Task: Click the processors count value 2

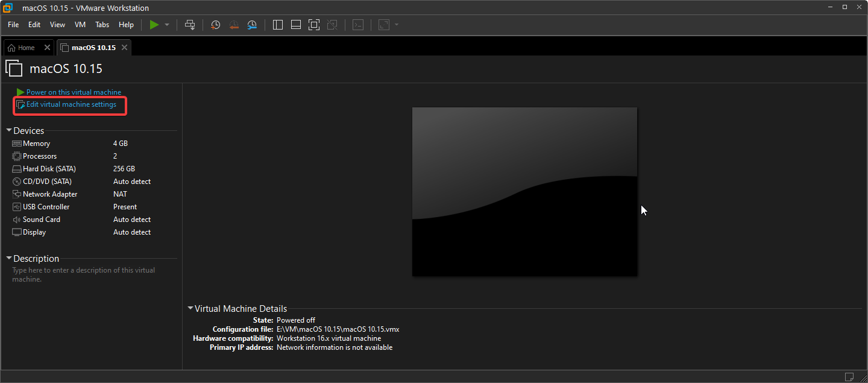Action: [115, 156]
